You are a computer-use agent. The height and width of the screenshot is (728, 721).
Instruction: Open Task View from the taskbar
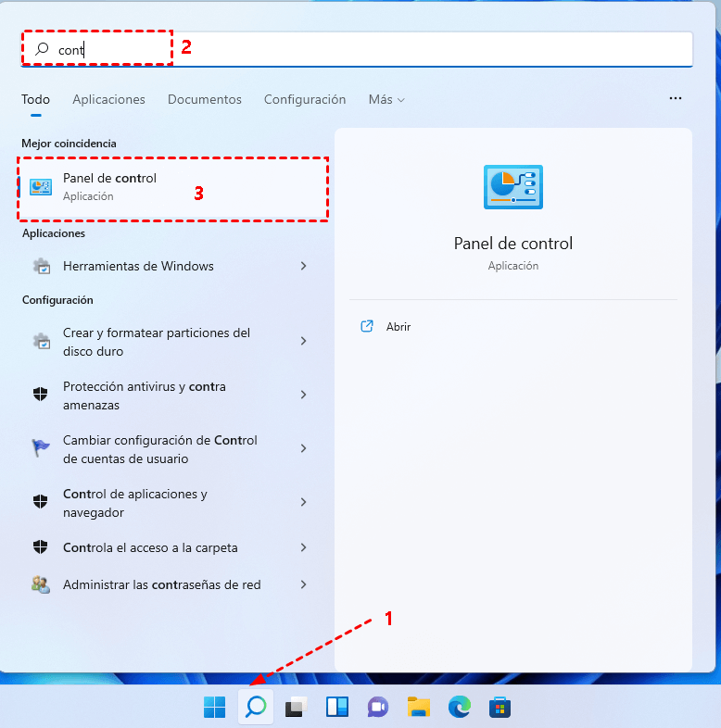[296, 708]
